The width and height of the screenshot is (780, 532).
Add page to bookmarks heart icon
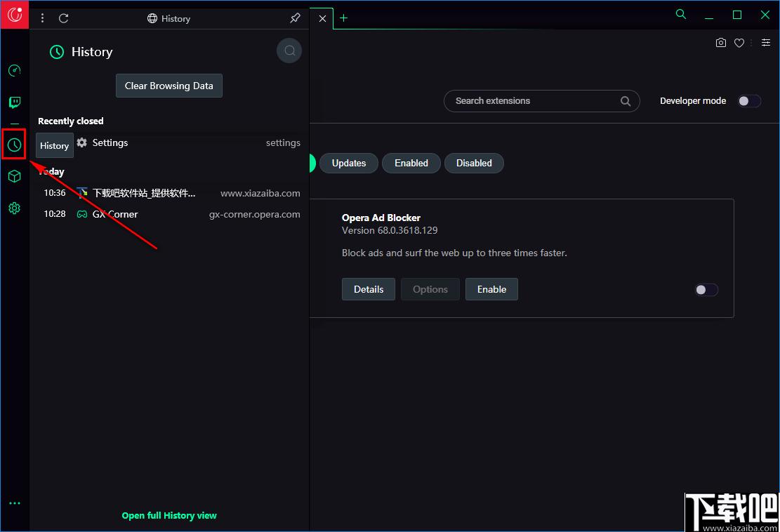click(x=739, y=43)
